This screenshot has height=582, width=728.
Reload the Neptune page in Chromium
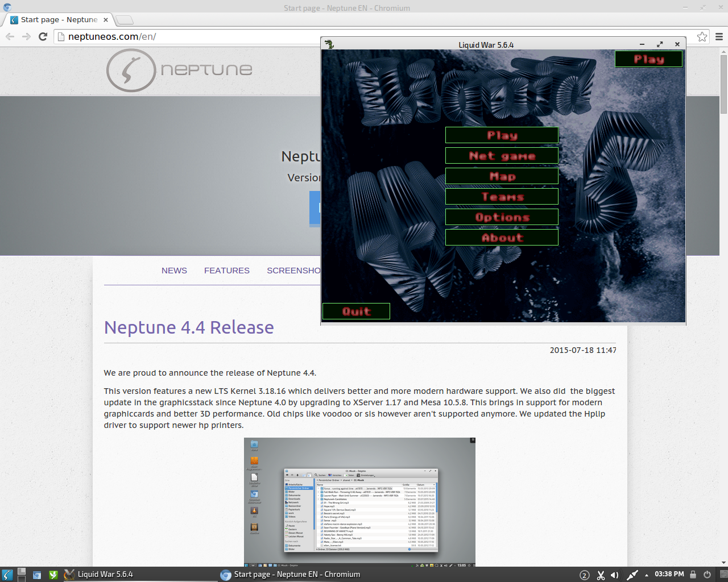click(x=43, y=36)
